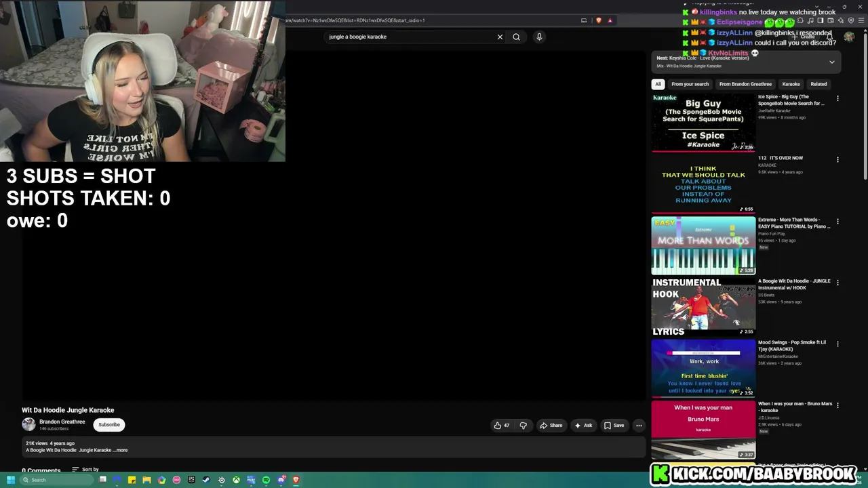Open the Brave Rewards triangle icon

coord(610,20)
